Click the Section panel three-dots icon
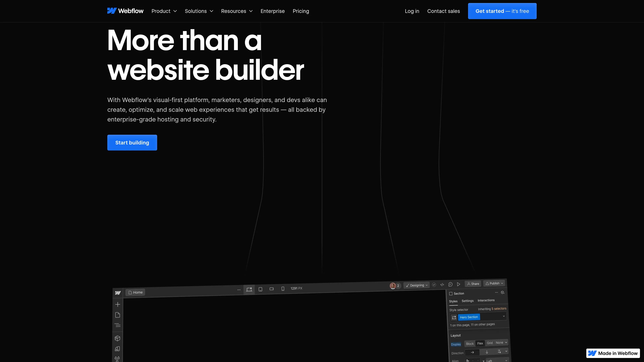Screen dimensions: 644x362 496,292
